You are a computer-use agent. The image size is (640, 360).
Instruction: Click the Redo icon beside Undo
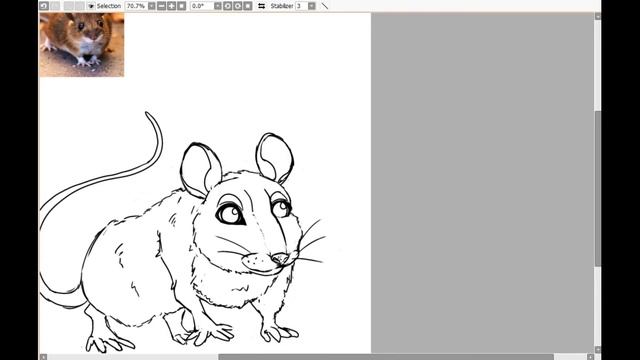(x=55, y=6)
